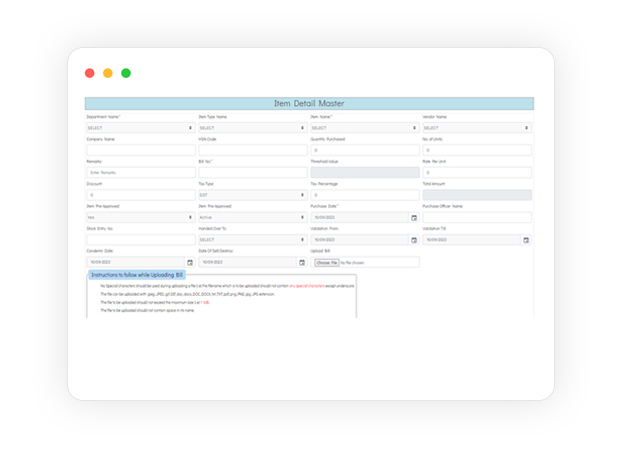Focus the No. of Units field
The width and height of the screenshot is (622, 450).
point(477,150)
